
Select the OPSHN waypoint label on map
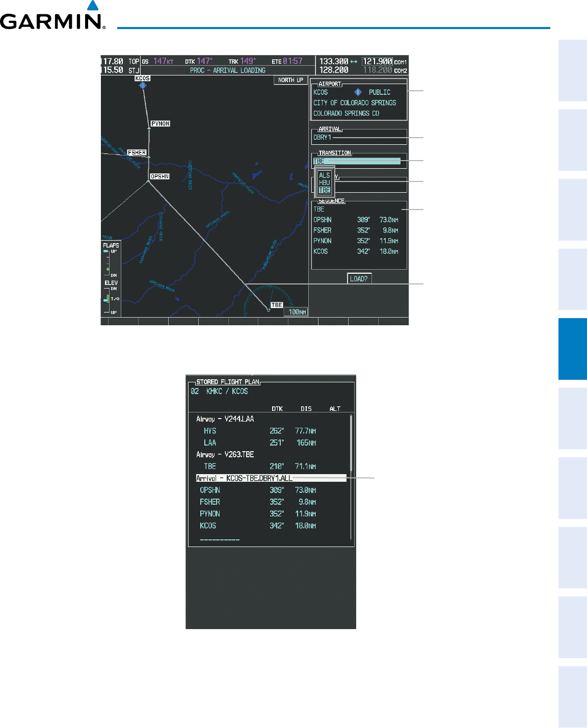(159, 176)
